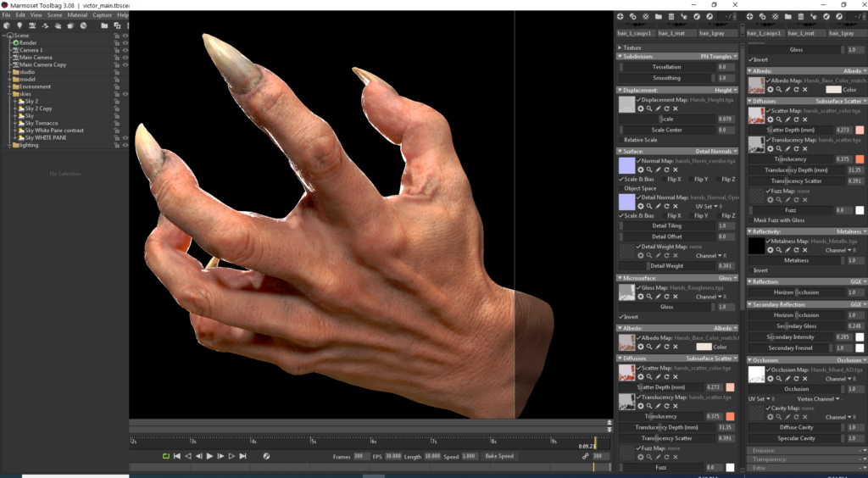Enable the Object Space checkbox

tap(621, 188)
